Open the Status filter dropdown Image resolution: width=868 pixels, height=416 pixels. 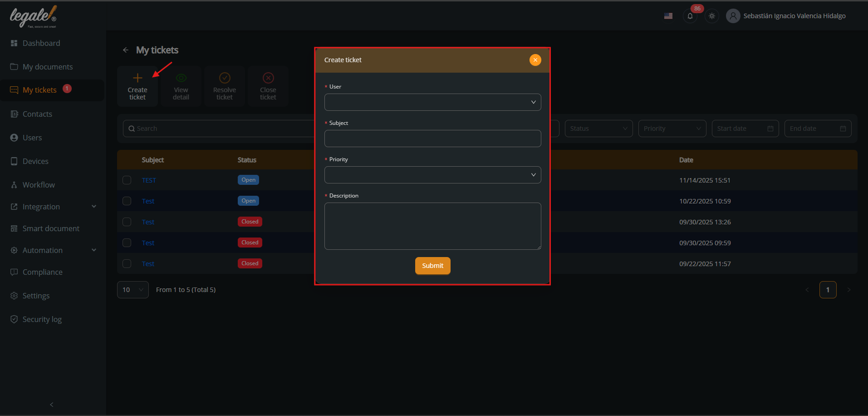tap(598, 129)
